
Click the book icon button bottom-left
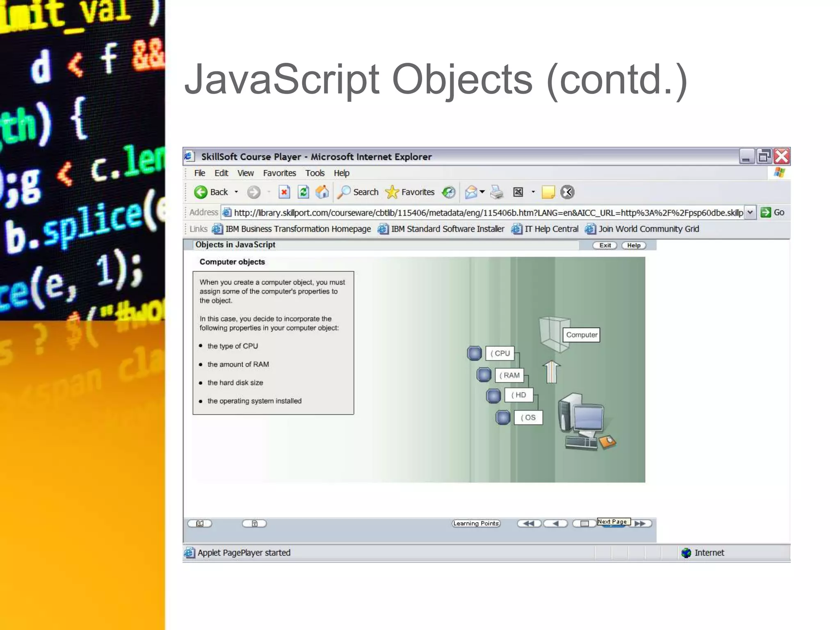pyautogui.click(x=200, y=523)
